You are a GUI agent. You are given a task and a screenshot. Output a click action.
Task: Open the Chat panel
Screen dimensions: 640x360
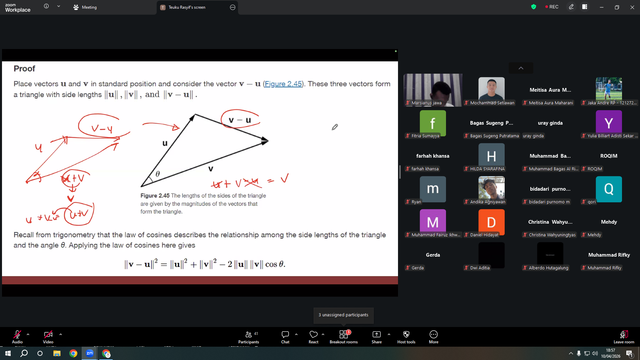click(285, 337)
